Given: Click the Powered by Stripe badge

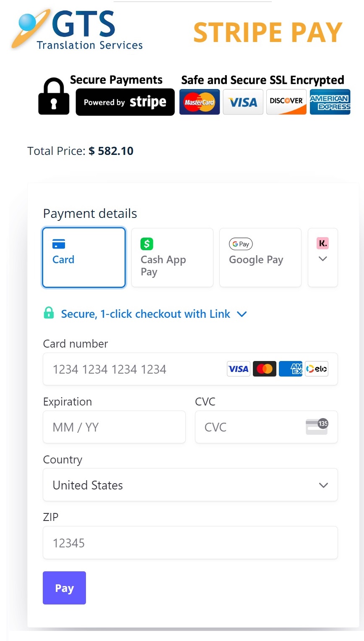Looking at the screenshot, I should (x=125, y=102).
